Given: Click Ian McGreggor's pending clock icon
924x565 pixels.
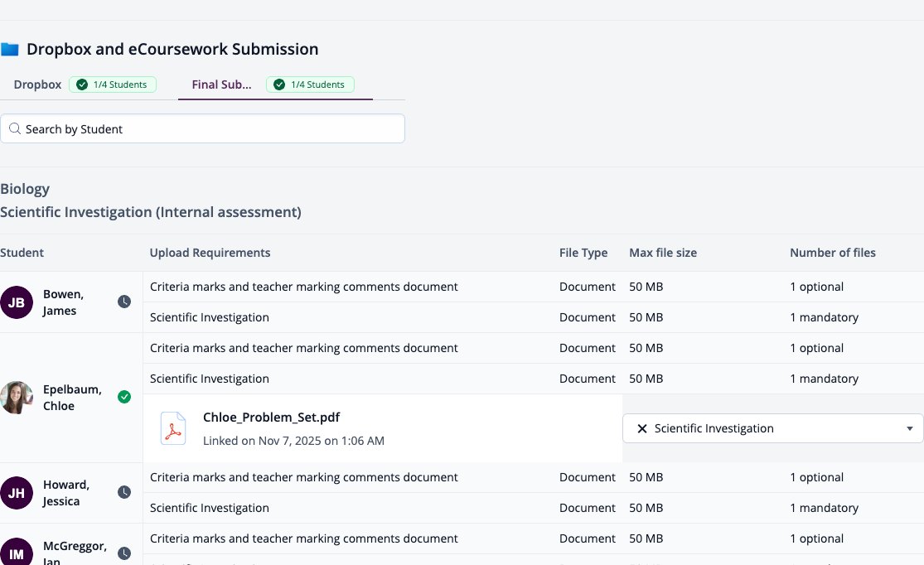Looking at the screenshot, I should click(x=123, y=553).
